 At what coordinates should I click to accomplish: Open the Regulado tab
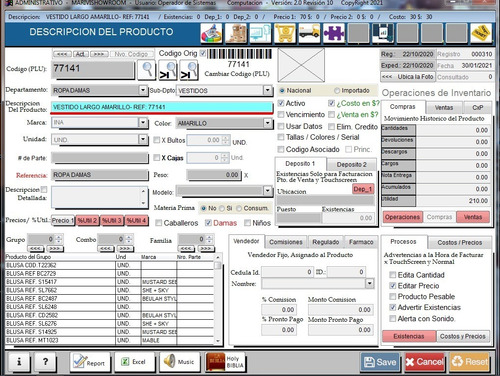coord(326,242)
